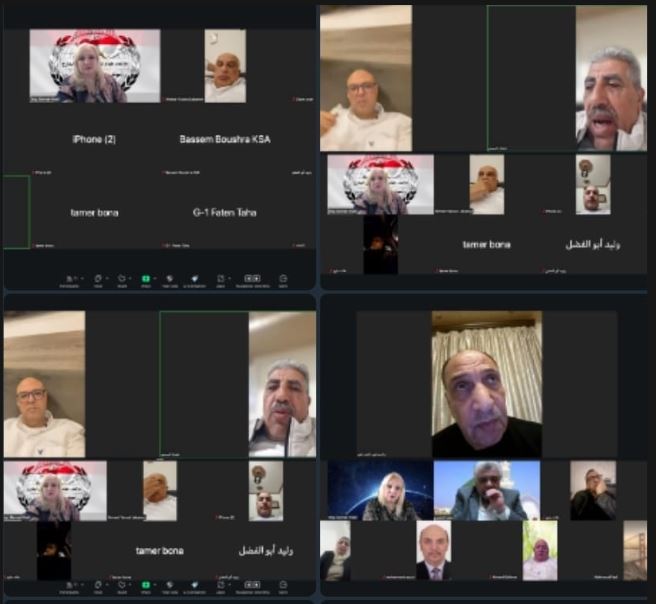Expand Apps caret in bottom-left window toolbar

229,583
